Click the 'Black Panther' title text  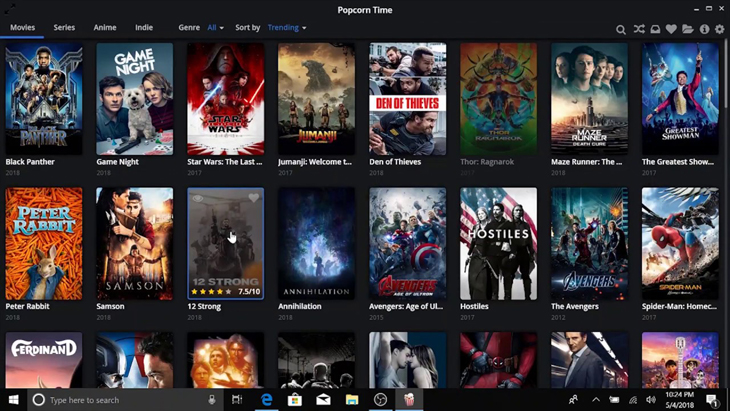[x=30, y=162]
